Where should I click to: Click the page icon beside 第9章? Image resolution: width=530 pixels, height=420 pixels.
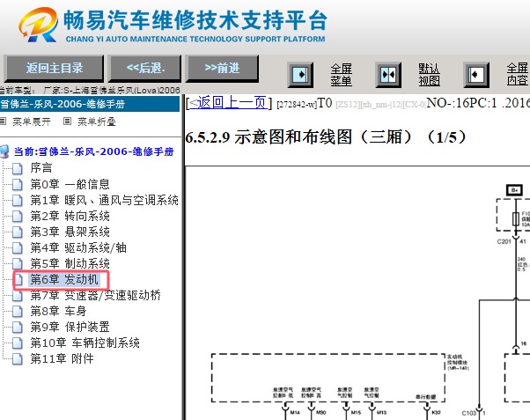tap(18, 327)
